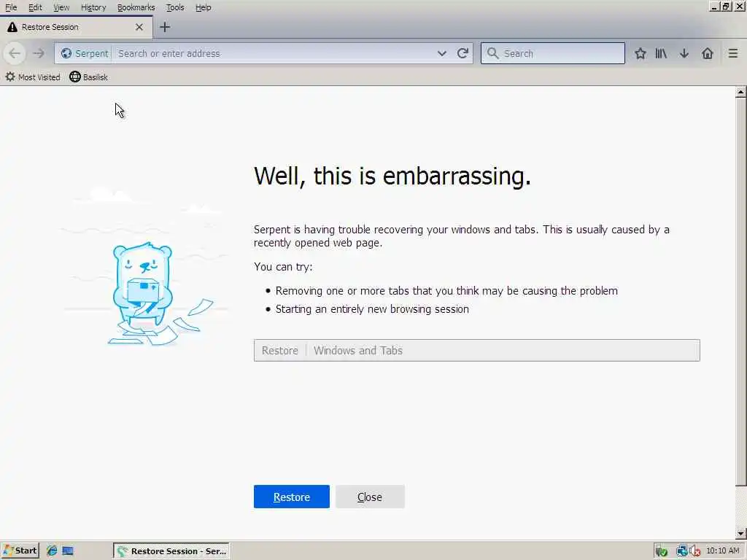Image resolution: width=747 pixels, height=560 pixels.
Task: Launch Internet Explorer from quick launch
Action: coord(52,551)
